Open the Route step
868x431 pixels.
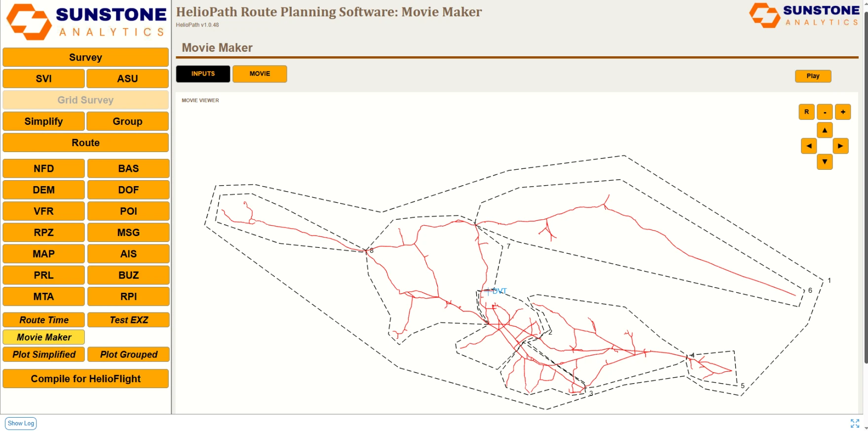point(85,143)
